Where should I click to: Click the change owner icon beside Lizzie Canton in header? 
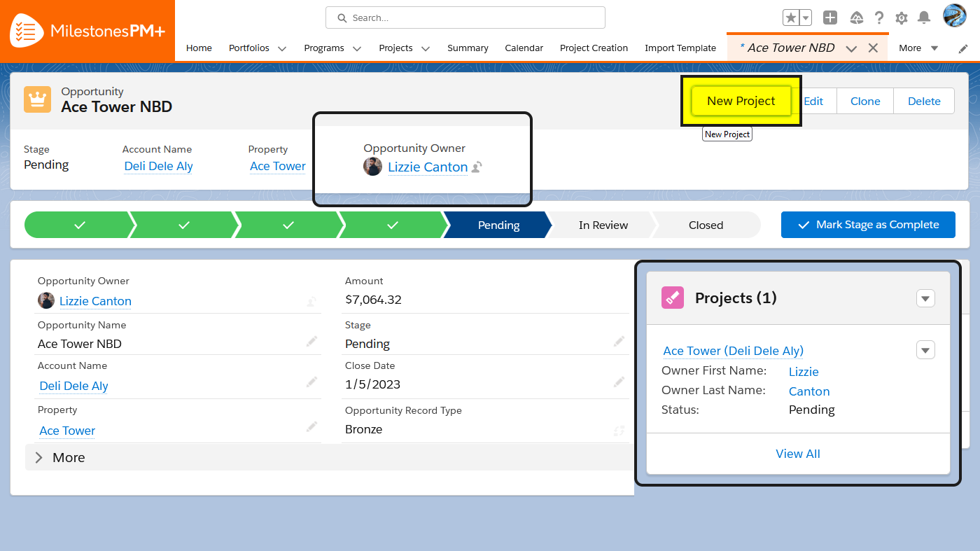pyautogui.click(x=477, y=167)
